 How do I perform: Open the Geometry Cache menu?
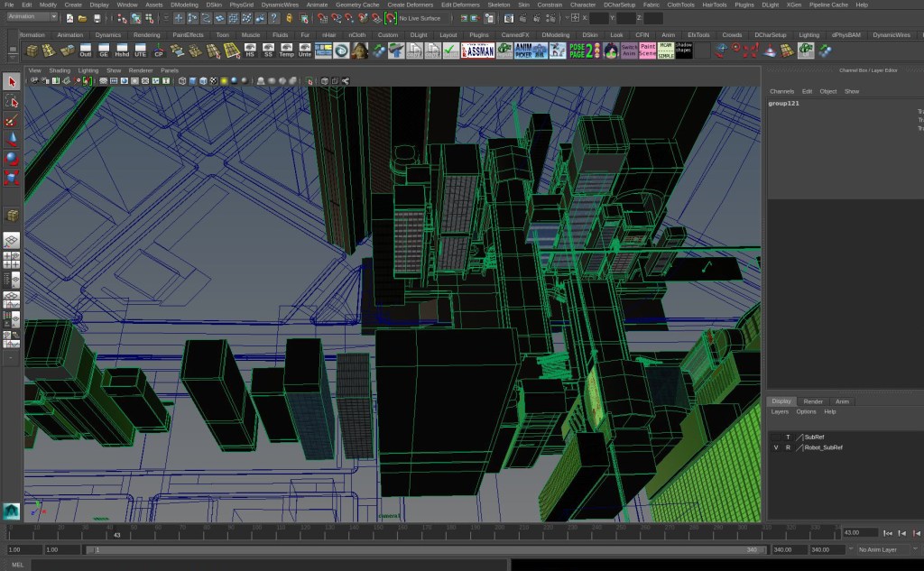click(357, 5)
